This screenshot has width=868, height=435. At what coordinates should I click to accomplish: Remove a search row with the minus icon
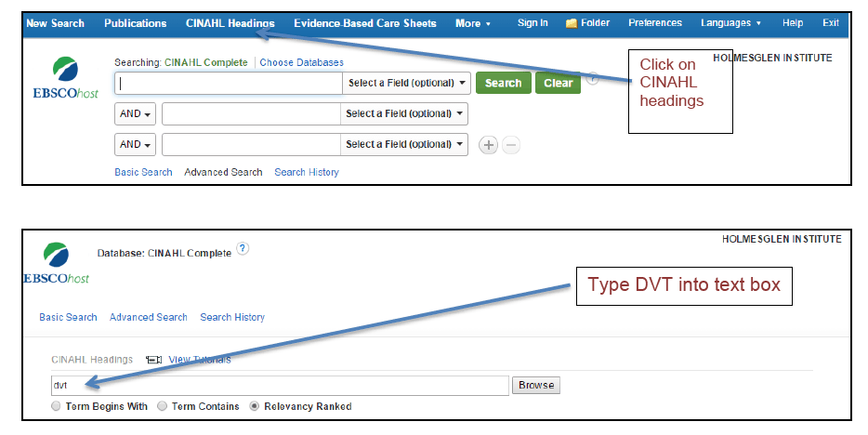[x=511, y=145]
